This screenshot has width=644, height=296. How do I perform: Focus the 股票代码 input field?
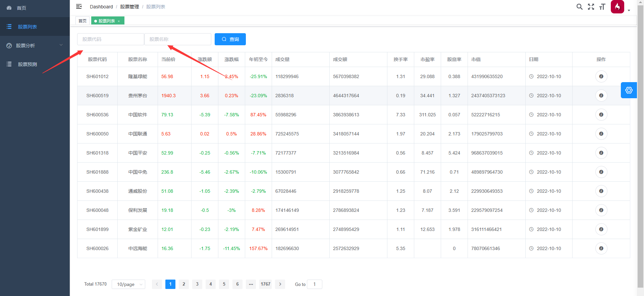(111, 39)
